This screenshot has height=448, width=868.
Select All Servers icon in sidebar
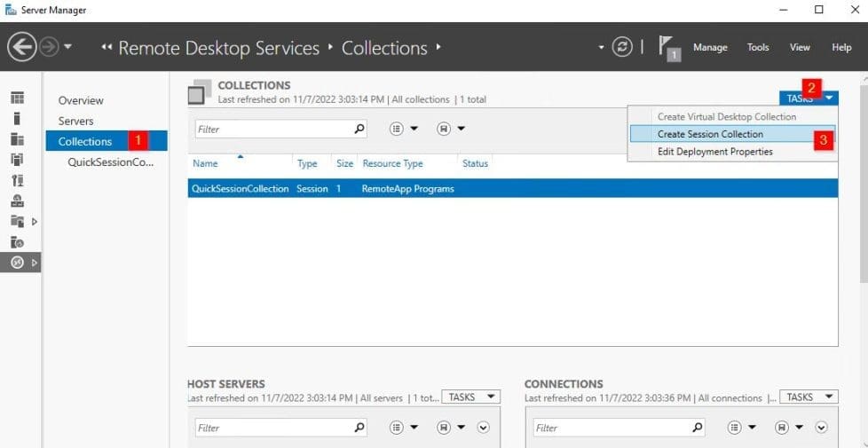point(17,139)
